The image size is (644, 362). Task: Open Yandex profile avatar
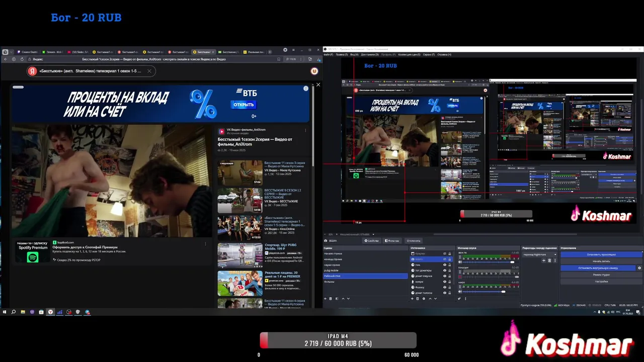tap(314, 71)
